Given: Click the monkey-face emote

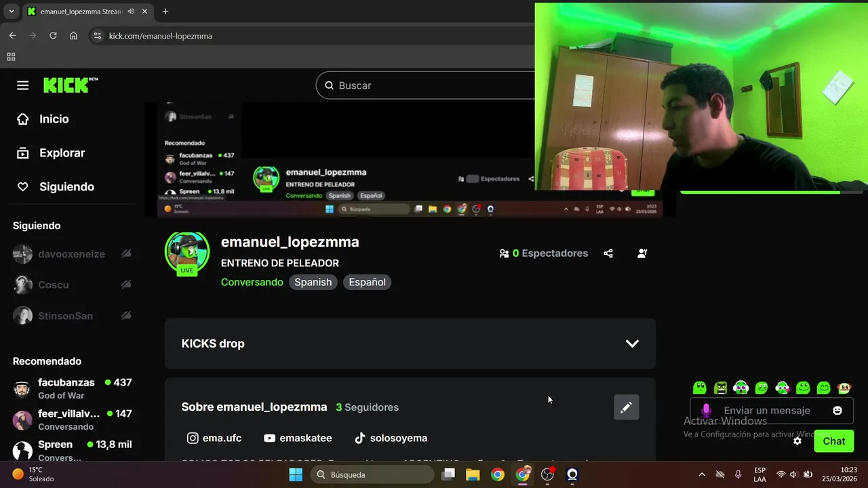Looking at the screenshot, I should [x=844, y=388].
